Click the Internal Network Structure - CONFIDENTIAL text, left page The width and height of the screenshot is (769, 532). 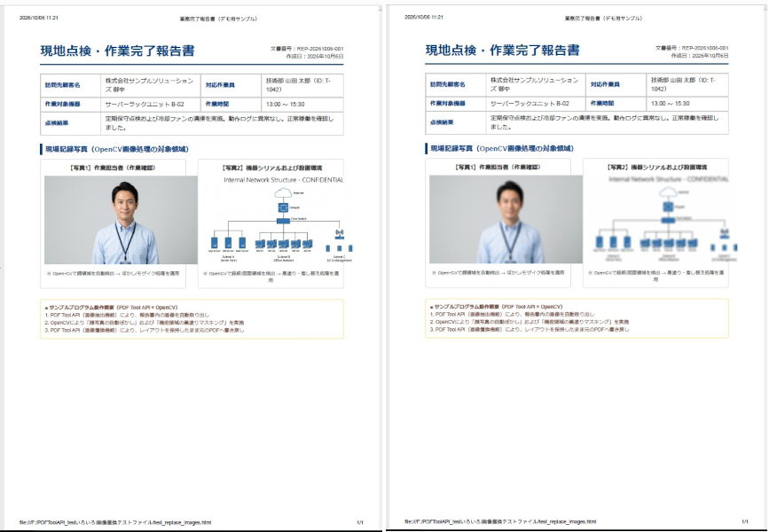click(284, 180)
